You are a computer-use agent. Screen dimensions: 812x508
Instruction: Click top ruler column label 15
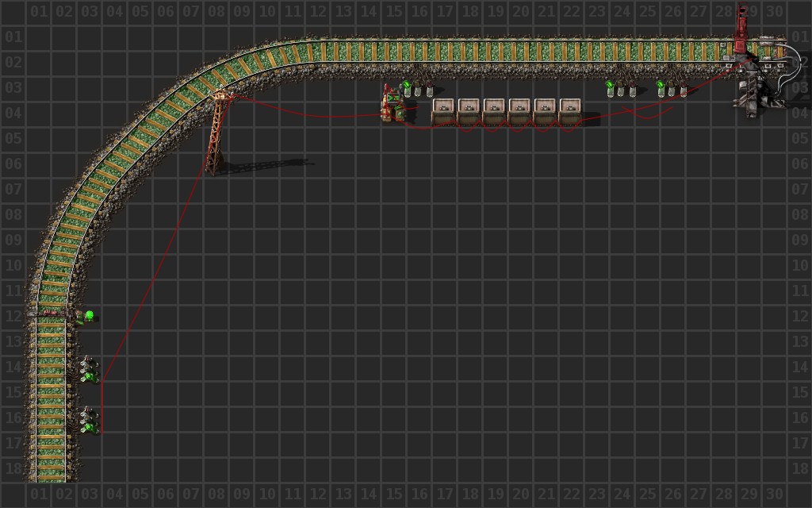tap(393, 11)
